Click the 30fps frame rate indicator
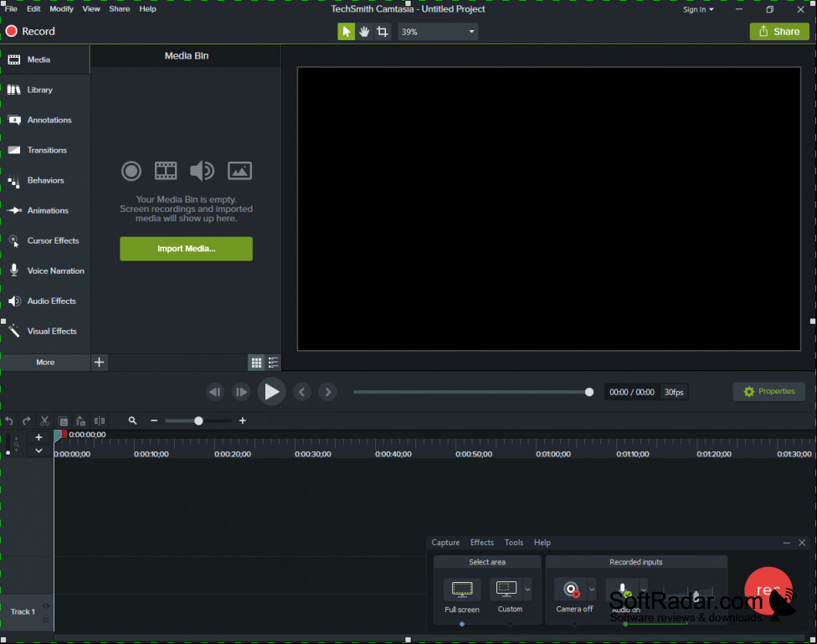The image size is (817, 644). [x=674, y=392]
